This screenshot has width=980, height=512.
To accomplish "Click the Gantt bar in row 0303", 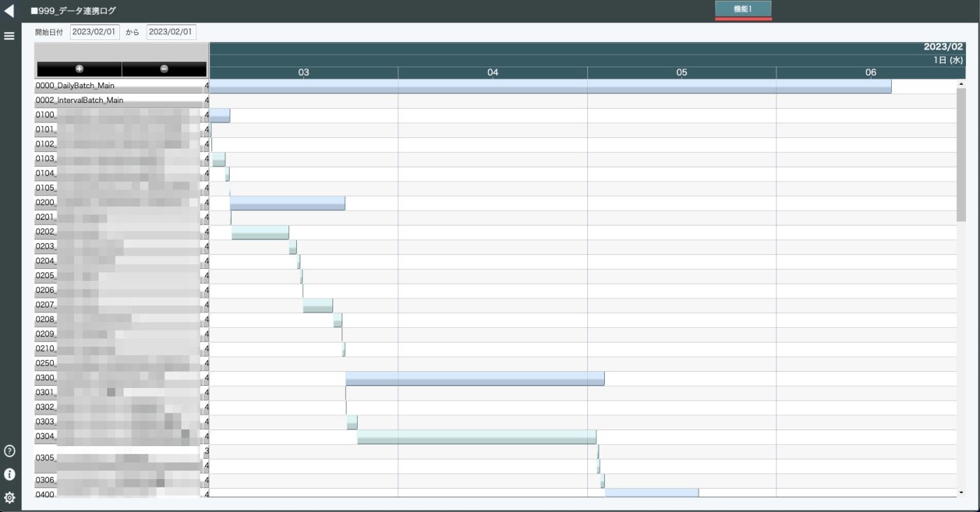I will coord(352,422).
